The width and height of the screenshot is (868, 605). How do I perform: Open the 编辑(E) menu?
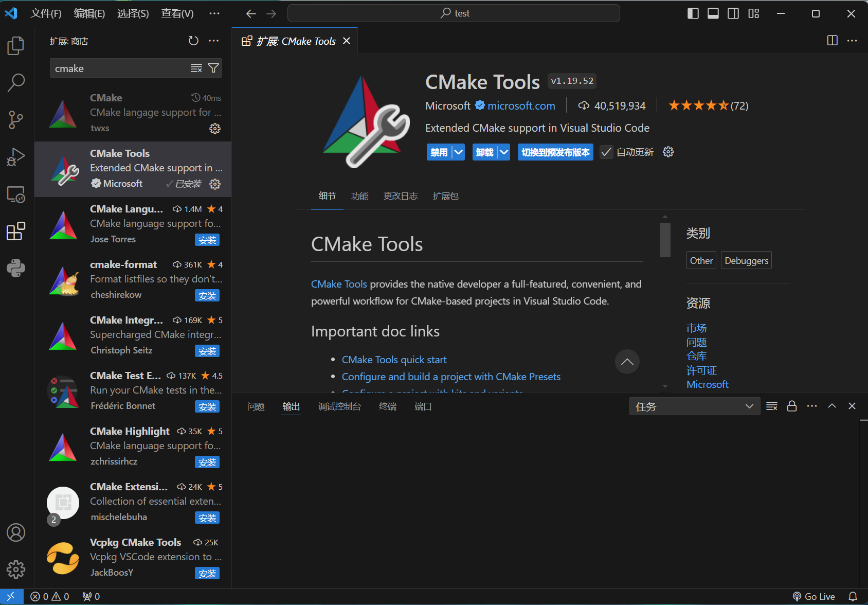click(89, 13)
